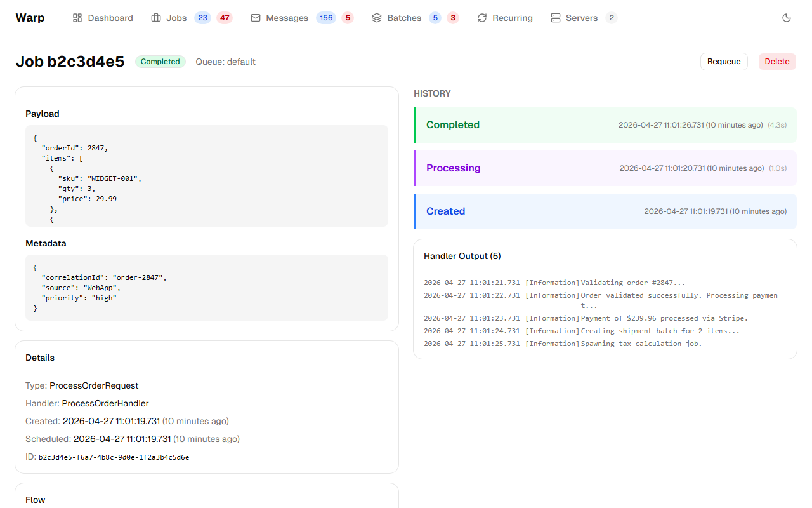Open the Jobs tab

pos(176,18)
